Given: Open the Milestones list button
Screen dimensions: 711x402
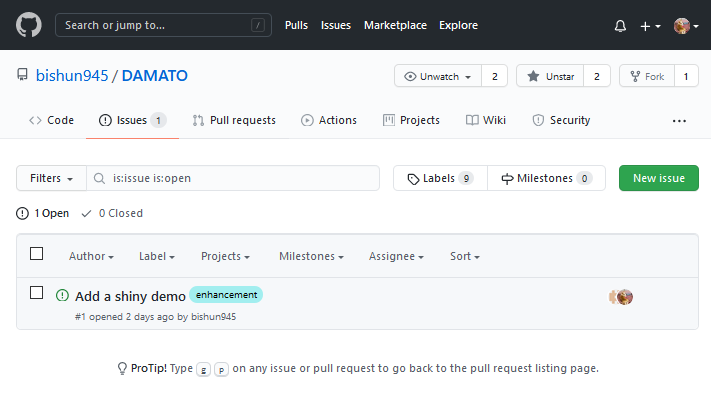Looking at the screenshot, I should tap(546, 178).
